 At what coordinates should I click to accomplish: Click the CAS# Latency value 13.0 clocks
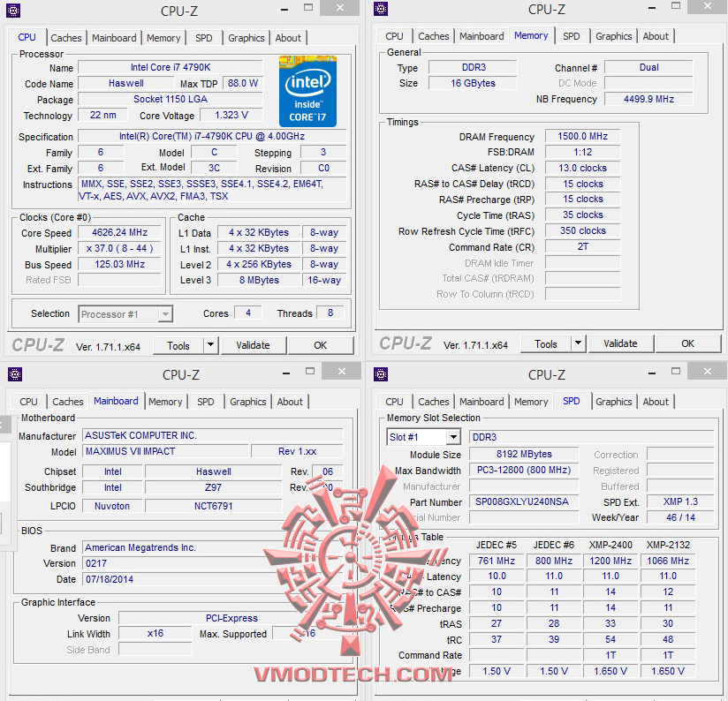click(583, 168)
